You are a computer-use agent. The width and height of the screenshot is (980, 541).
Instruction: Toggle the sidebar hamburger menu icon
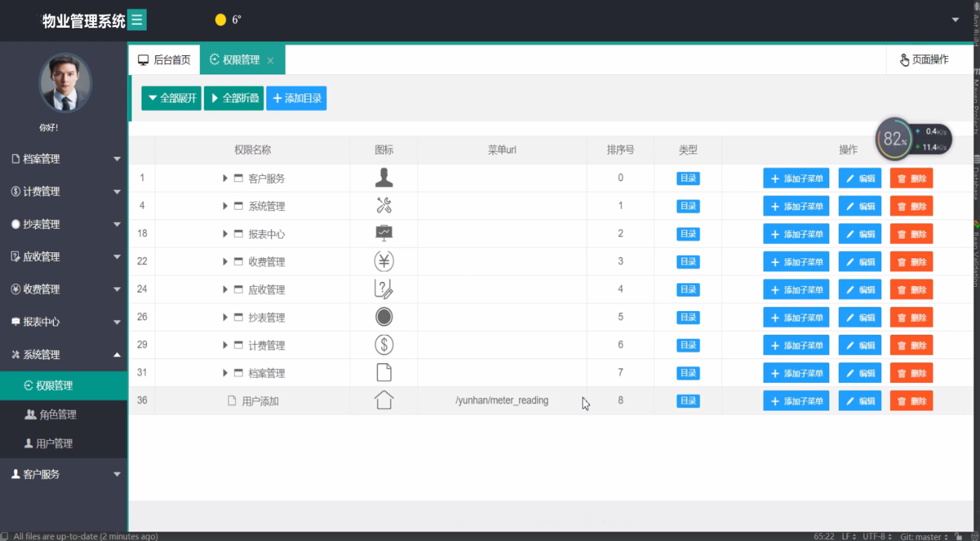coord(137,20)
